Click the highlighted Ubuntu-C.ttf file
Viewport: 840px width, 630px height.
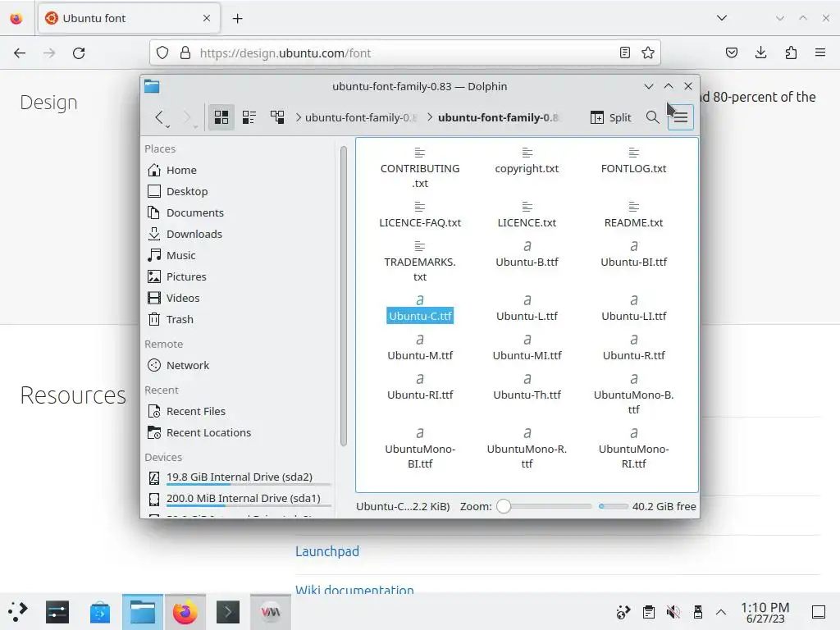420,309
